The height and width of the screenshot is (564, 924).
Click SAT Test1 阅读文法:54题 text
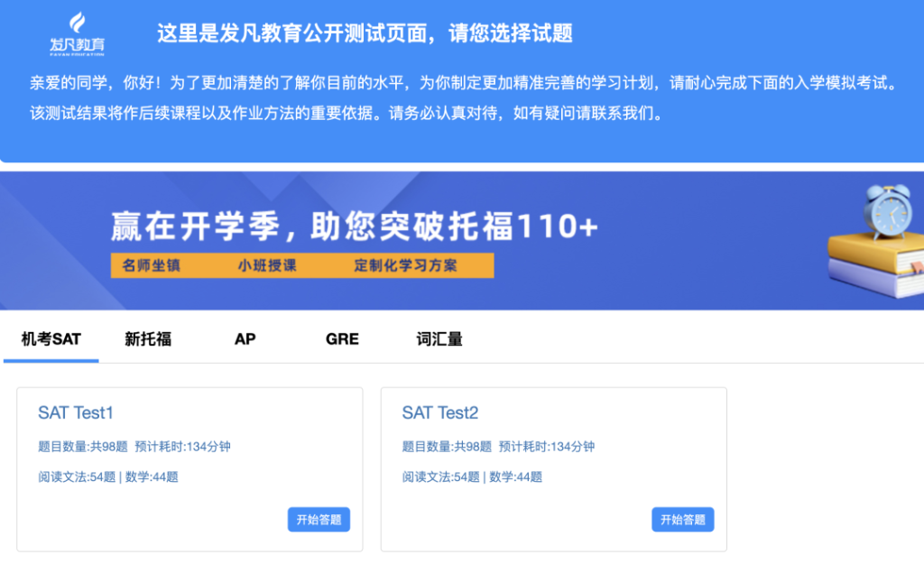(78, 477)
